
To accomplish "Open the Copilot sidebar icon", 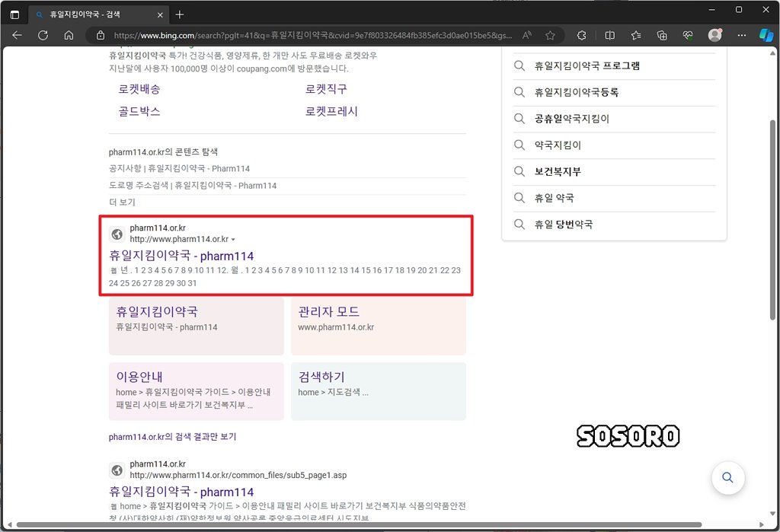I will click(766, 35).
